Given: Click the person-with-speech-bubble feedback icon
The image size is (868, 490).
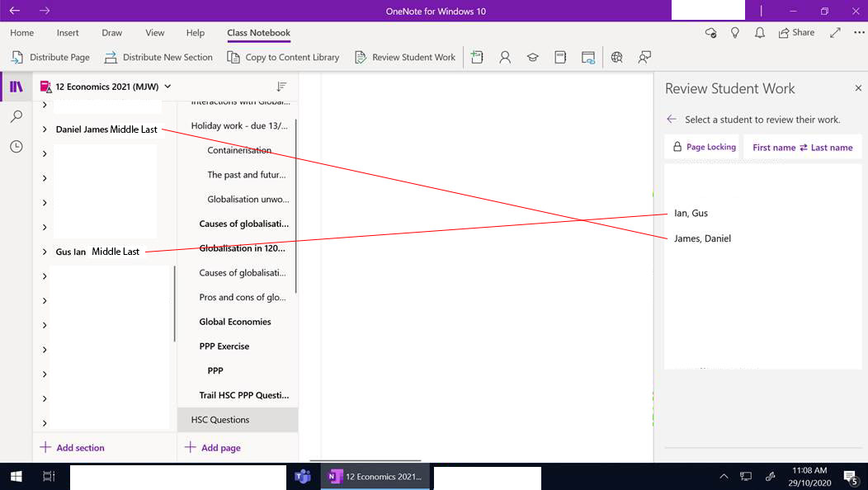Looking at the screenshot, I should click(x=644, y=57).
